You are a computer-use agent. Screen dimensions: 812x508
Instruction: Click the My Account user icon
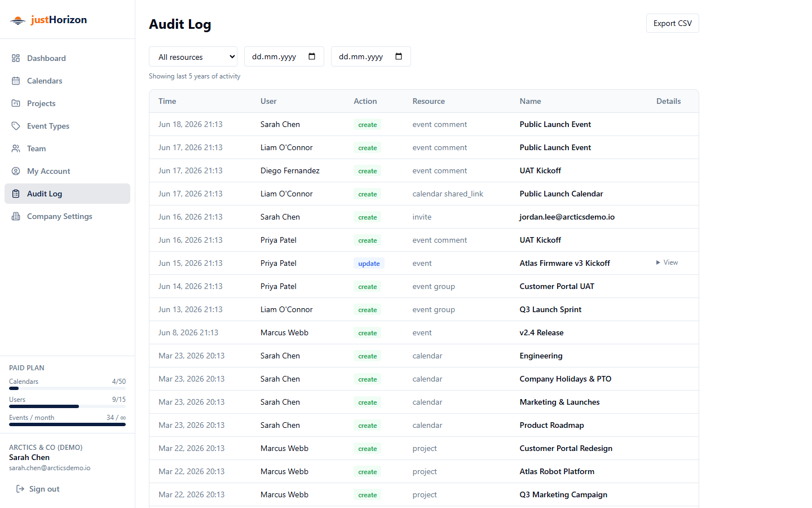coord(16,171)
